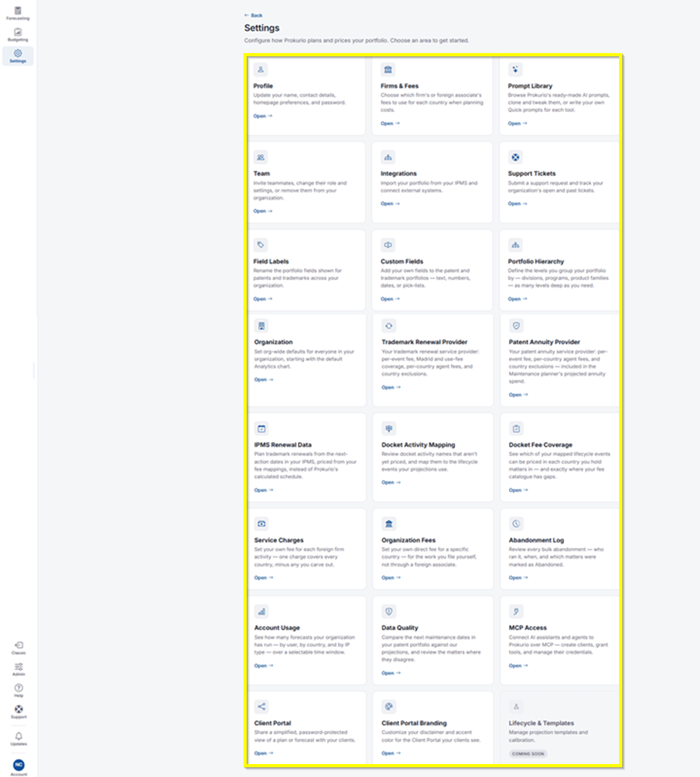
Task: Open the Firms & Fees link
Action: point(390,123)
